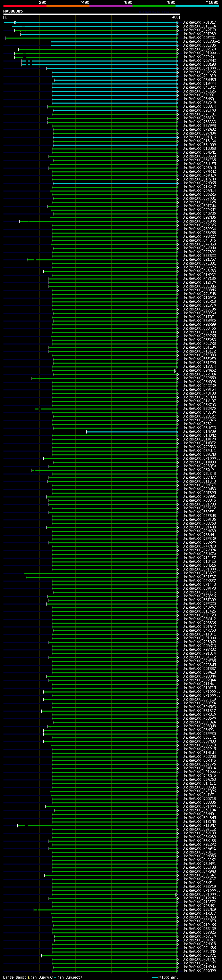Click the green ~80% identity legend segment
222x980 pixels.
pyautogui.click(x=154, y=6)
